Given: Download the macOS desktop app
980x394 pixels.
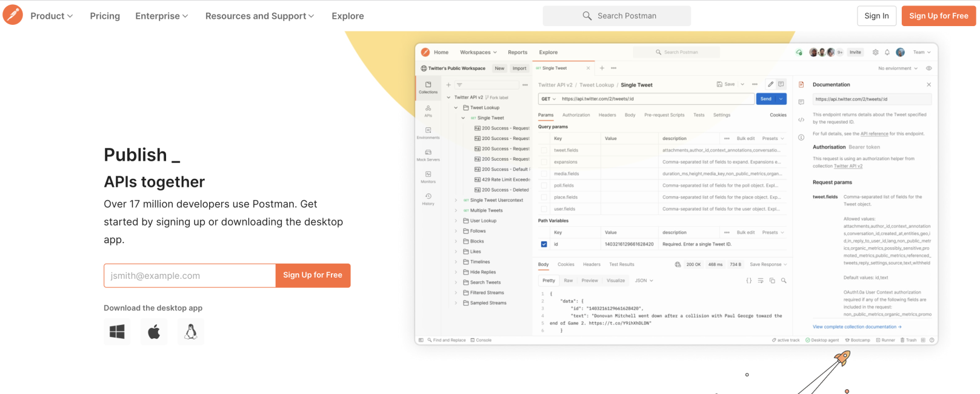Looking at the screenshot, I should click(154, 332).
